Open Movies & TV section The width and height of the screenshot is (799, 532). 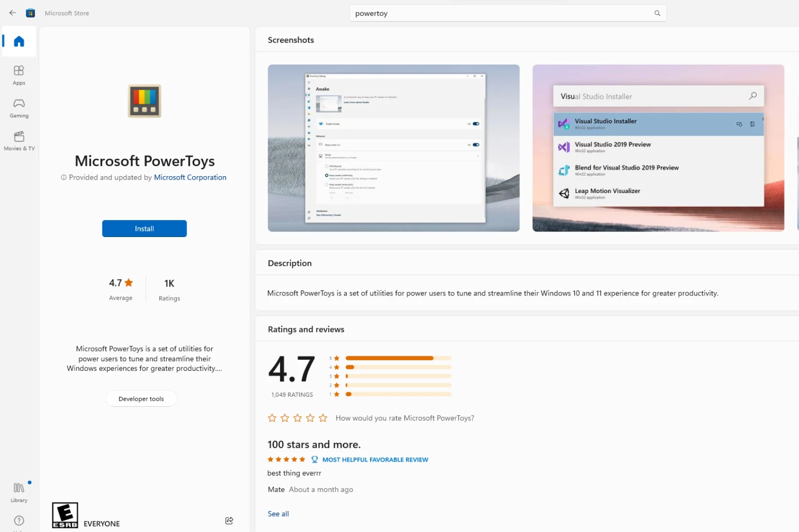point(19,141)
